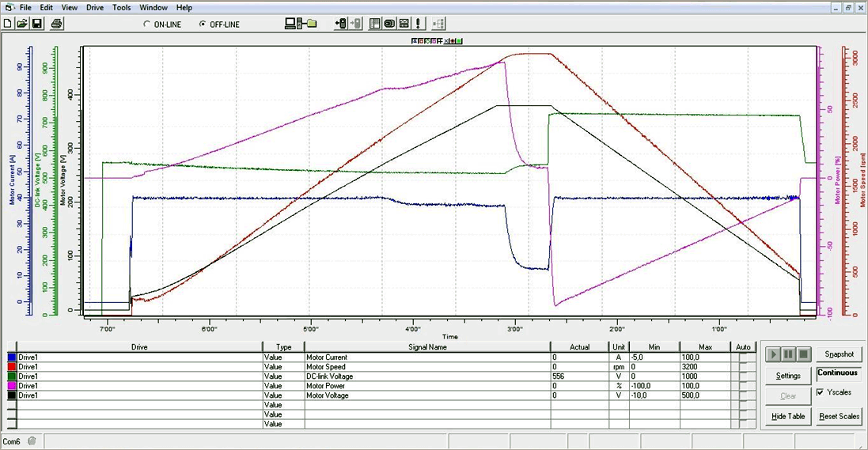Image resolution: width=868 pixels, height=450 pixels.
Task: Click the exclamation mark fault icon
Action: point(418,24)
